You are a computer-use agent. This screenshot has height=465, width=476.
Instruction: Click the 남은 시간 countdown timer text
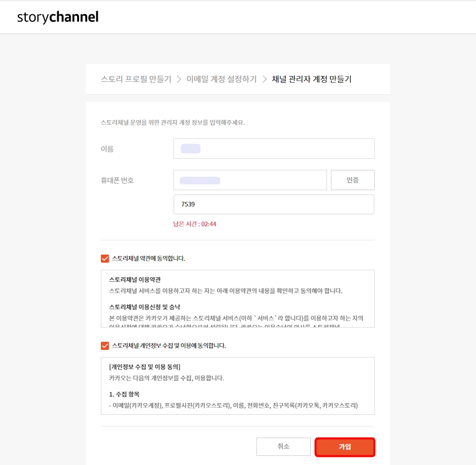tap(196, 224)
